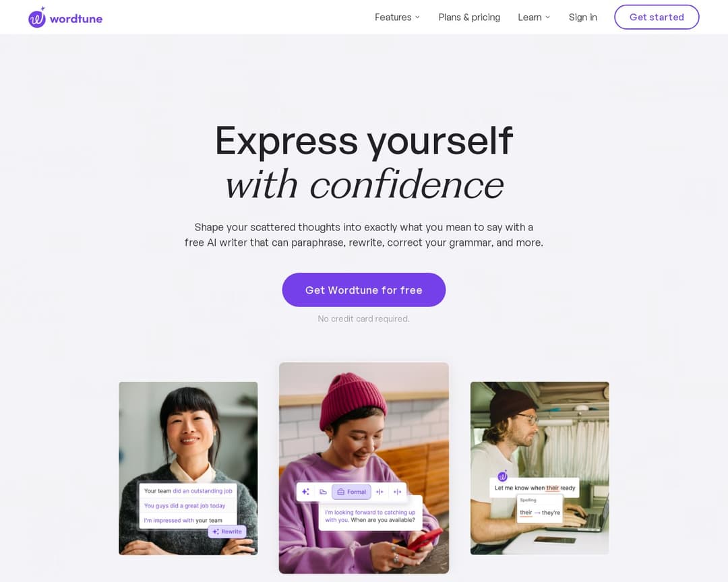Click the Get started button
728x582 pixels.
[x=657, y=17]
